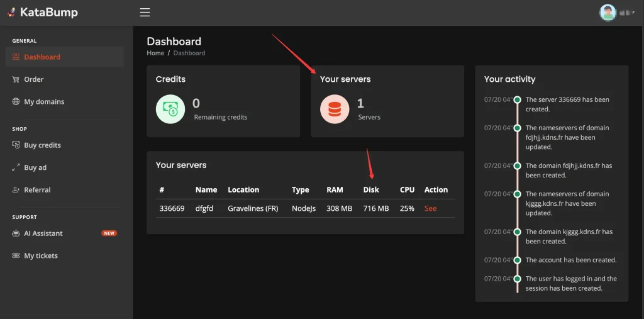The image size is (644, 319).
Task: Click the Buy ad expand-arrows icon
Action: (x=16, y=167)
